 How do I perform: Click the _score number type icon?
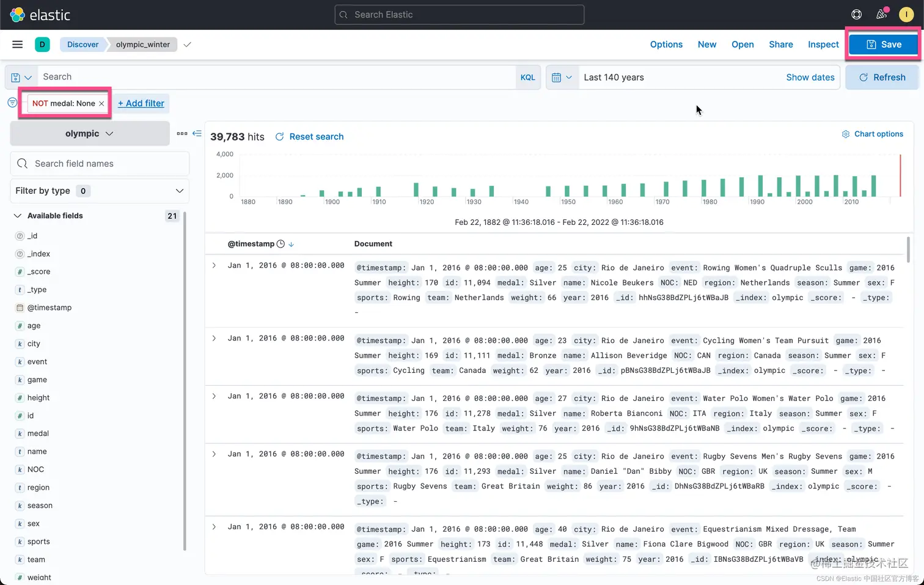[20, 272]
